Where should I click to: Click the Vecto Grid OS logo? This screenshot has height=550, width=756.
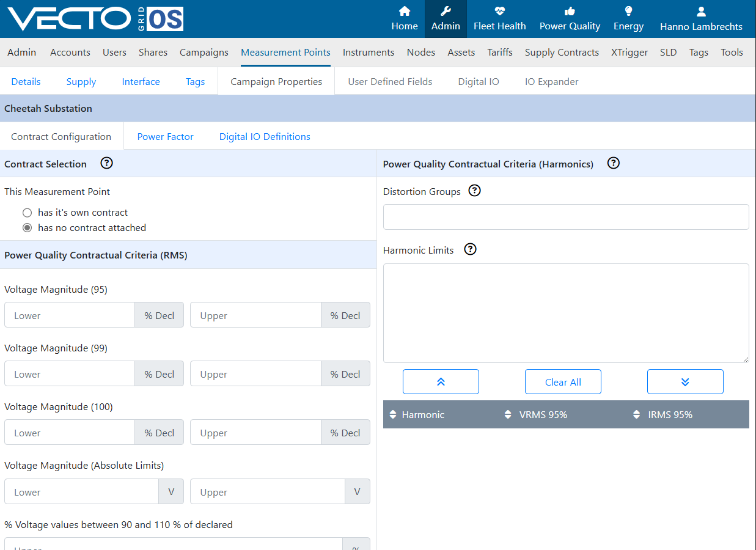pyautogui.click(x=95, y=19)
